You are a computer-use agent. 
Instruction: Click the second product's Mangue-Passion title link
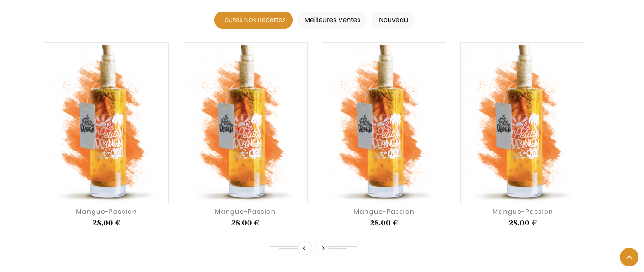click(x=245, y=212)
